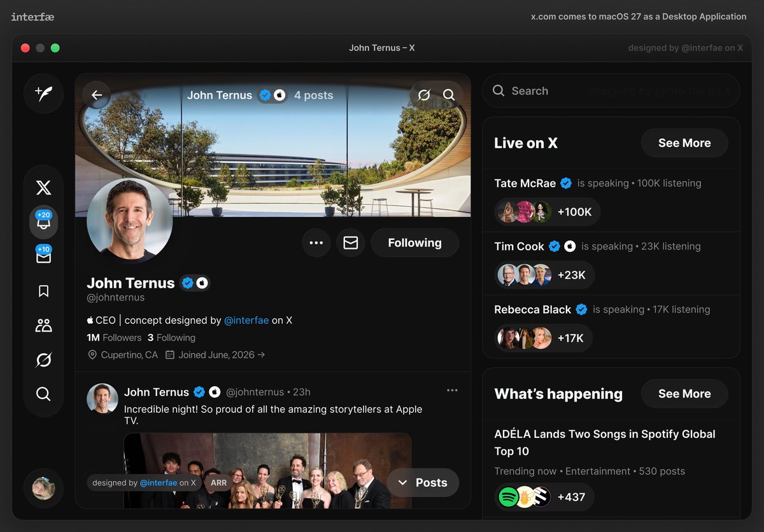Open post author avatar in the timeline
Image resolution: width=764 pixels, height=532 pixels.
103,398
